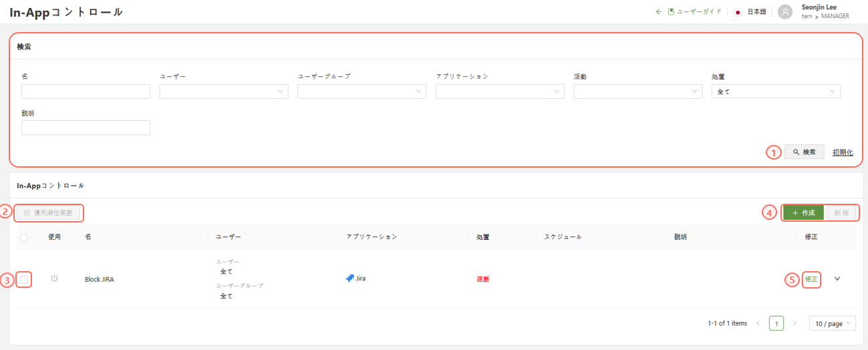
Task: Go to the next page arrow
Action: [794, 323]
